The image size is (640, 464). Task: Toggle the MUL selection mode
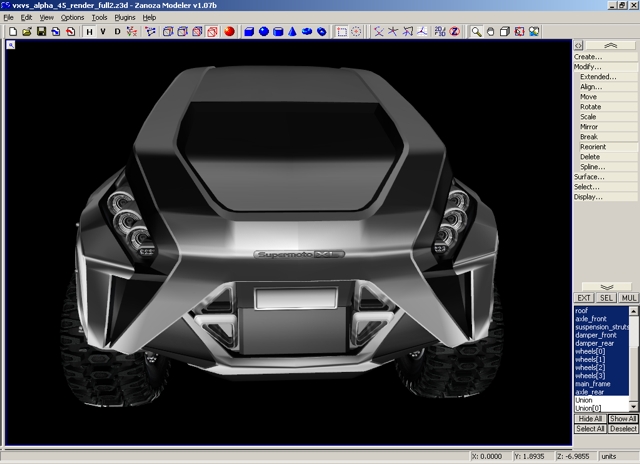629,298
